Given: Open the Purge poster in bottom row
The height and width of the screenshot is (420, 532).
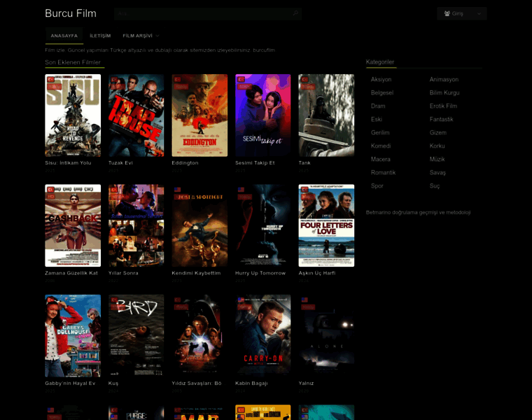Looking at the screenshot, I should (136, 412).
